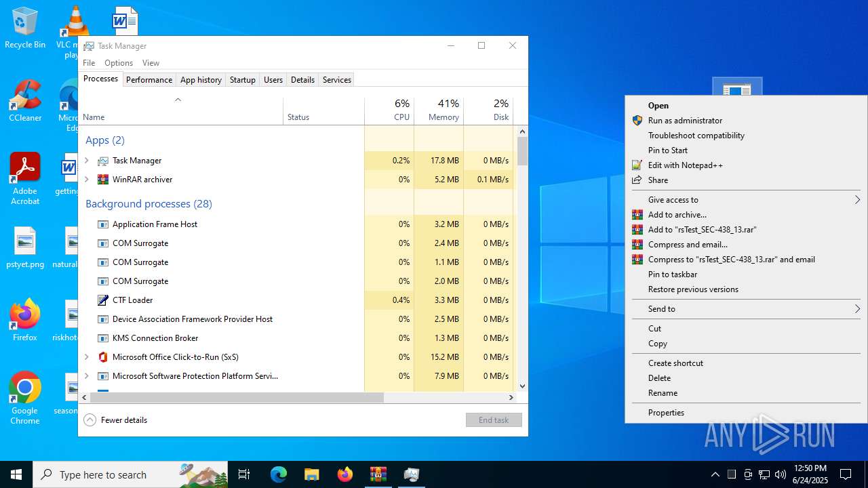Select Create shortcut in context menu
Image resolution: width=868 pixels, height=488 pixels.
click(x=746, y=363)
